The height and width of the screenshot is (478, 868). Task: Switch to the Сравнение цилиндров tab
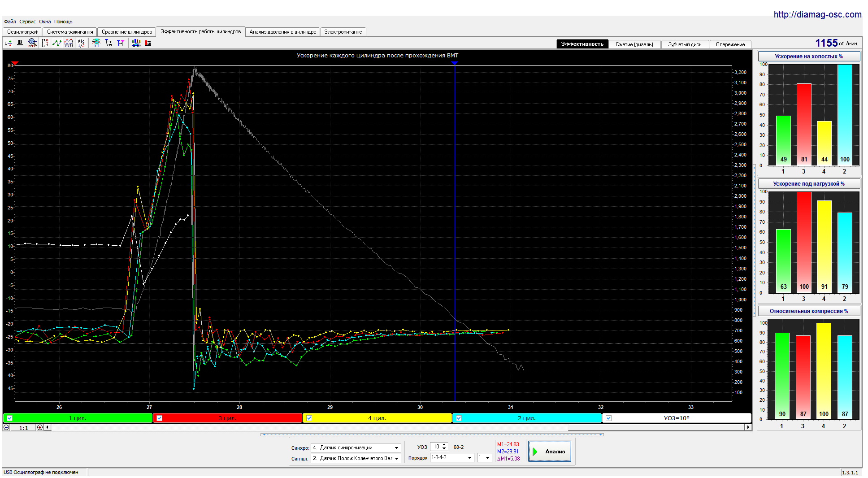pos(127,32)
